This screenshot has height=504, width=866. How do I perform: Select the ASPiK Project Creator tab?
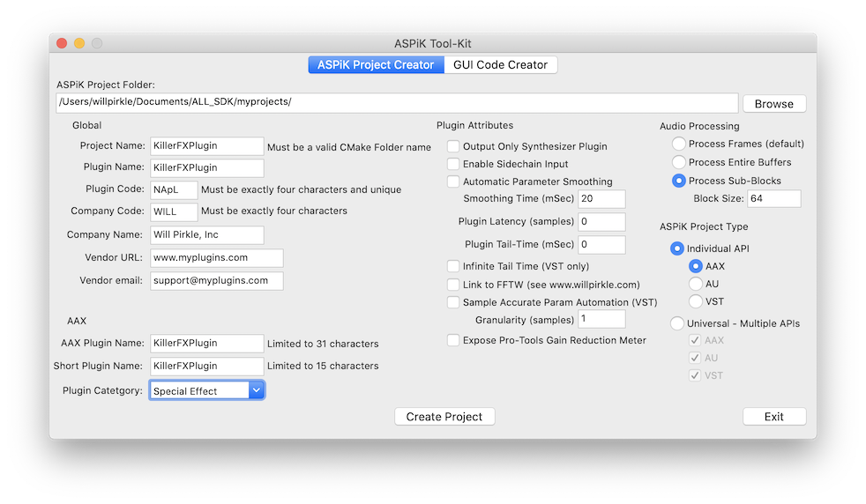tap(376, 64)
